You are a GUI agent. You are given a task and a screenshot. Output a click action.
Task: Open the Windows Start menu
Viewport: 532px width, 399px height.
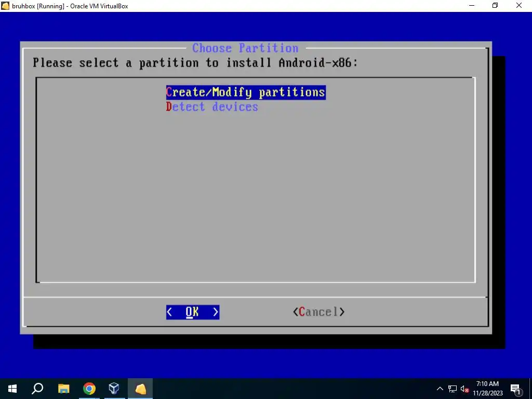point(12,389)
